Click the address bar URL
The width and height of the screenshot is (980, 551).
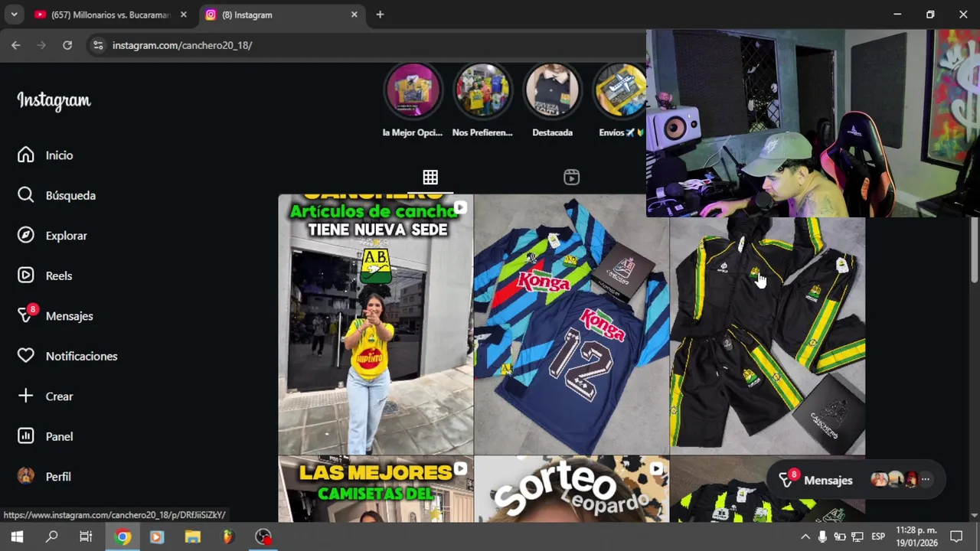tap(182, 45)
